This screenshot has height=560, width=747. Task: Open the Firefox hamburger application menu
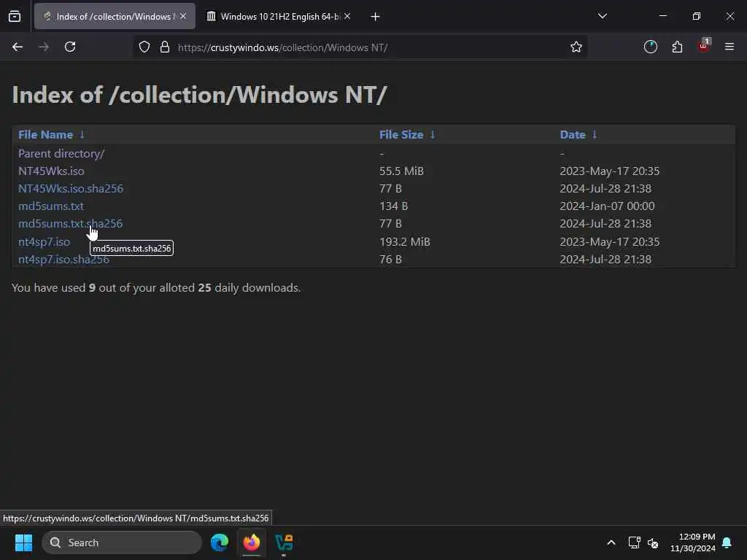729,47
